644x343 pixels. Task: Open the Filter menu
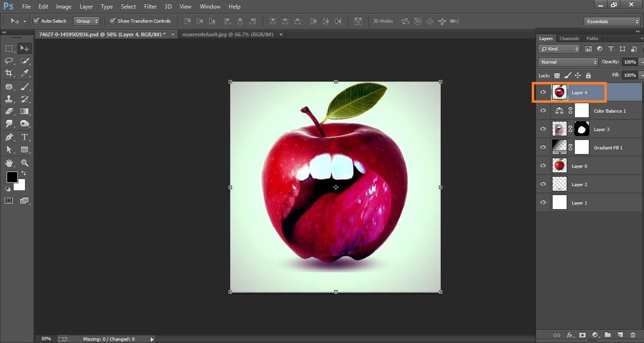tap(150, 6)
